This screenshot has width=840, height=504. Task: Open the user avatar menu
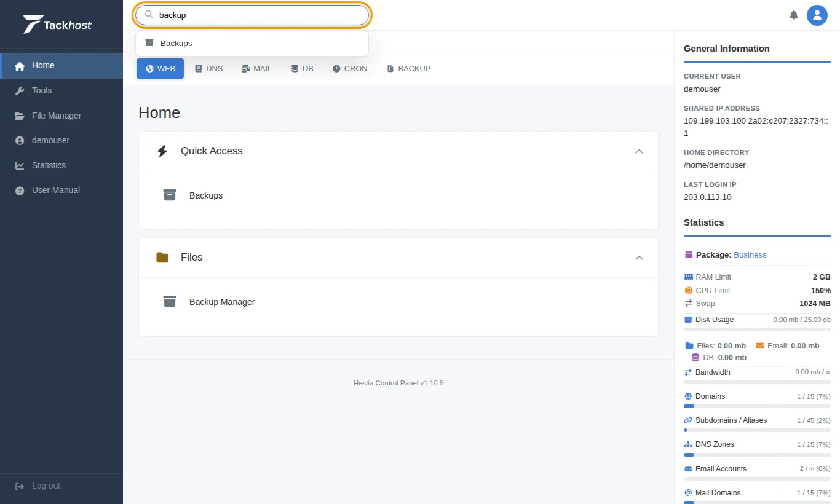click(817, 15)
